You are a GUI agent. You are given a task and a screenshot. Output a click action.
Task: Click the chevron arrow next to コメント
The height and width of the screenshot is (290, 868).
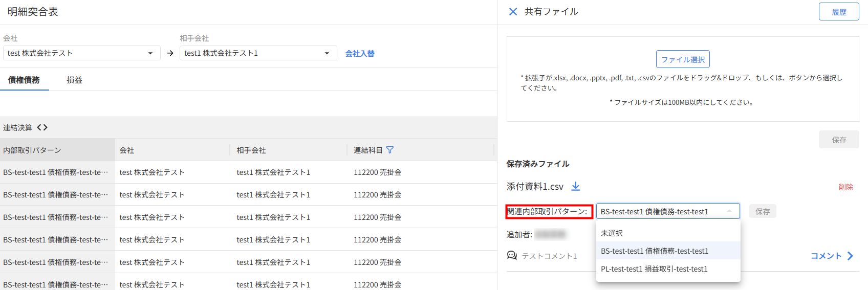coord(850,256)
